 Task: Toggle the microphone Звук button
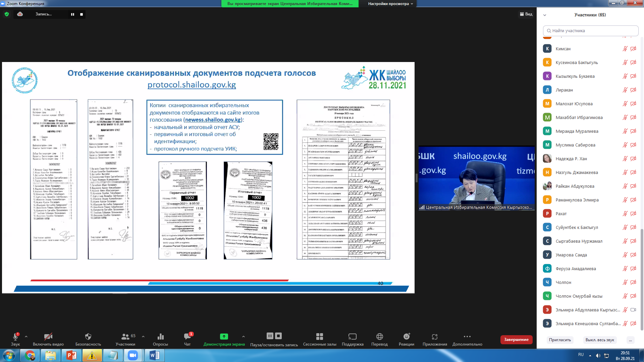click(x=15, y=337)
